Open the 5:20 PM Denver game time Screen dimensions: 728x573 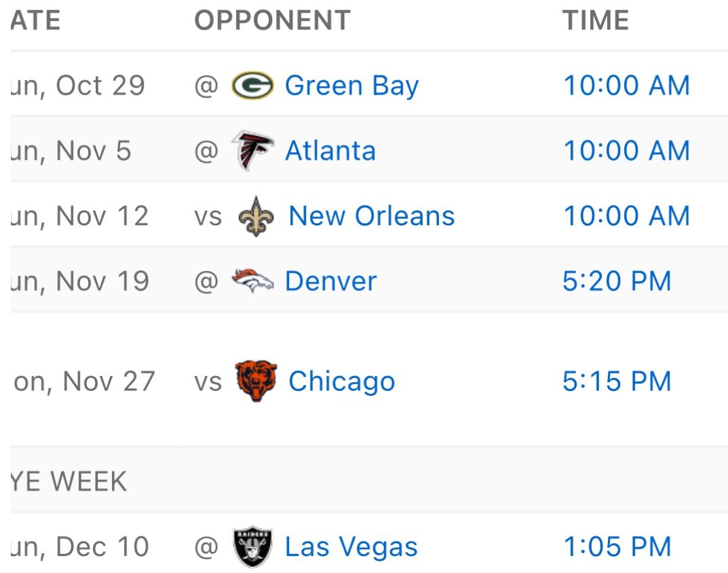pyautogui.click(x=617, y=281)
